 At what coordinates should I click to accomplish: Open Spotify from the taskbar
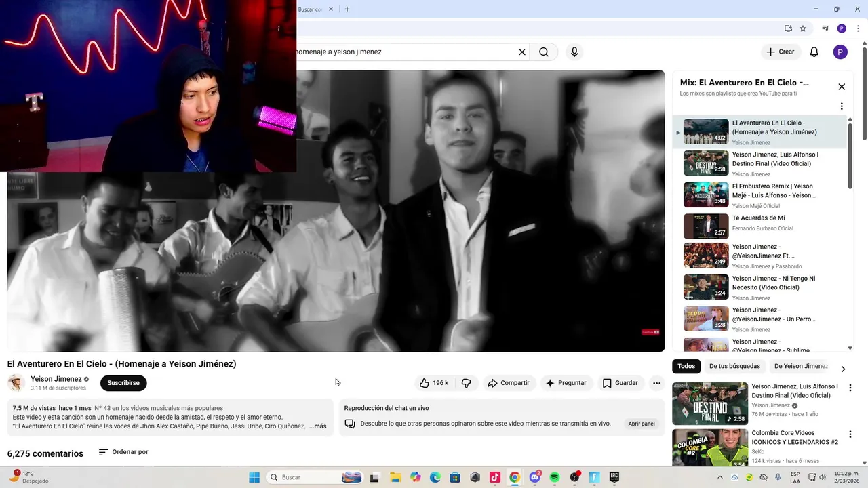pos(555,477)
